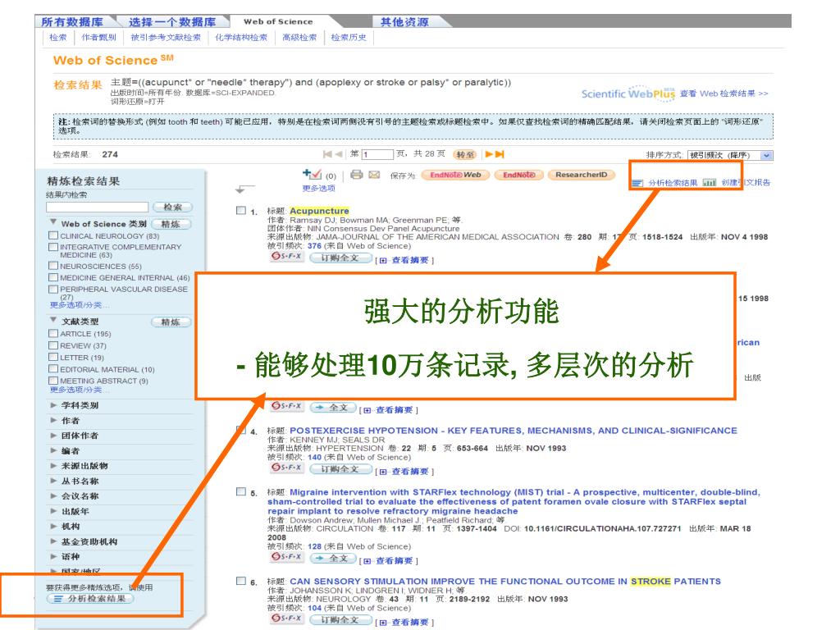Open the Acupuncture article title link

(319, 211)
